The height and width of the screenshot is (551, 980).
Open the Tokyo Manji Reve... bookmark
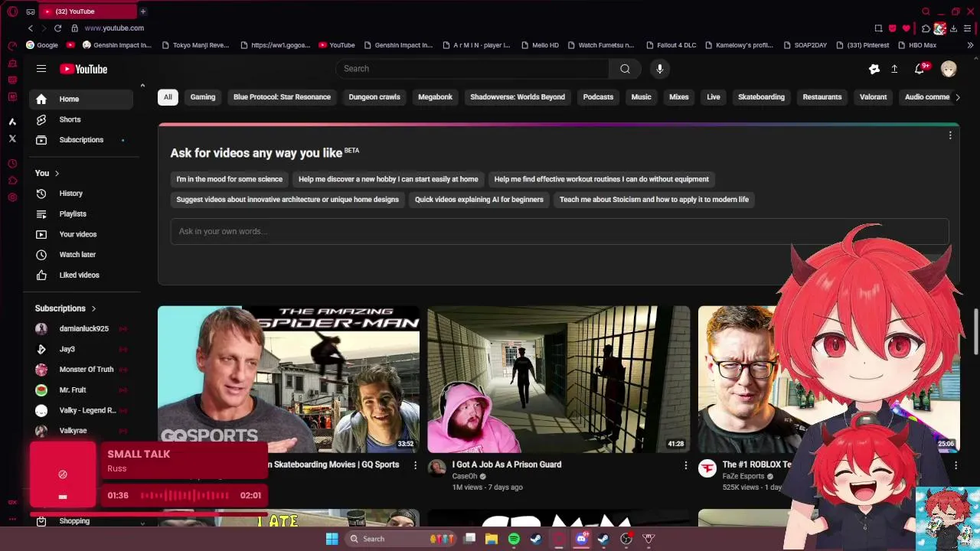pyautogui.click(x=194, y=45)
